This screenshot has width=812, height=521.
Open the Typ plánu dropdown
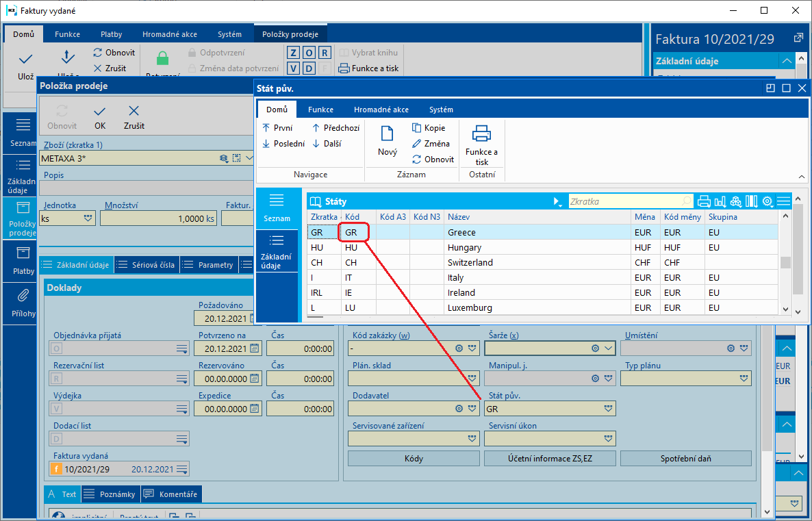coord(744,379)
